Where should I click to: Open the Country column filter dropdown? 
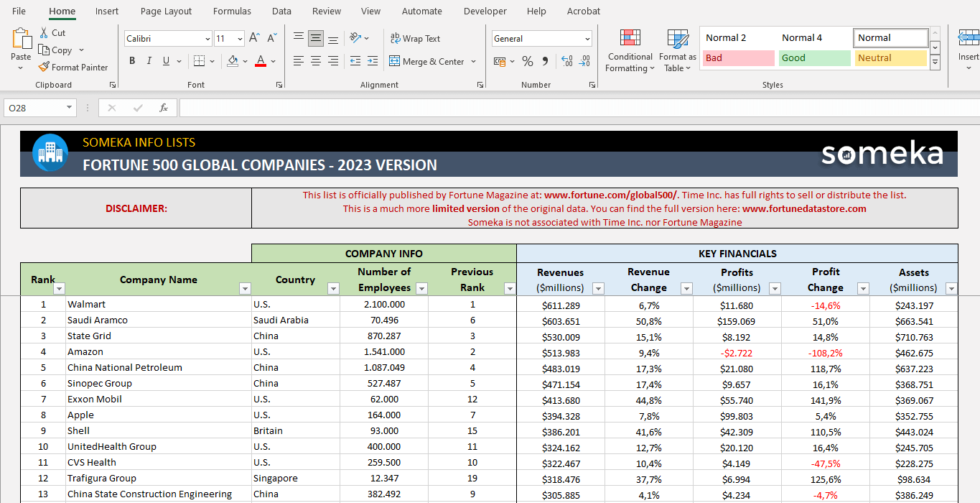(333, 288)
